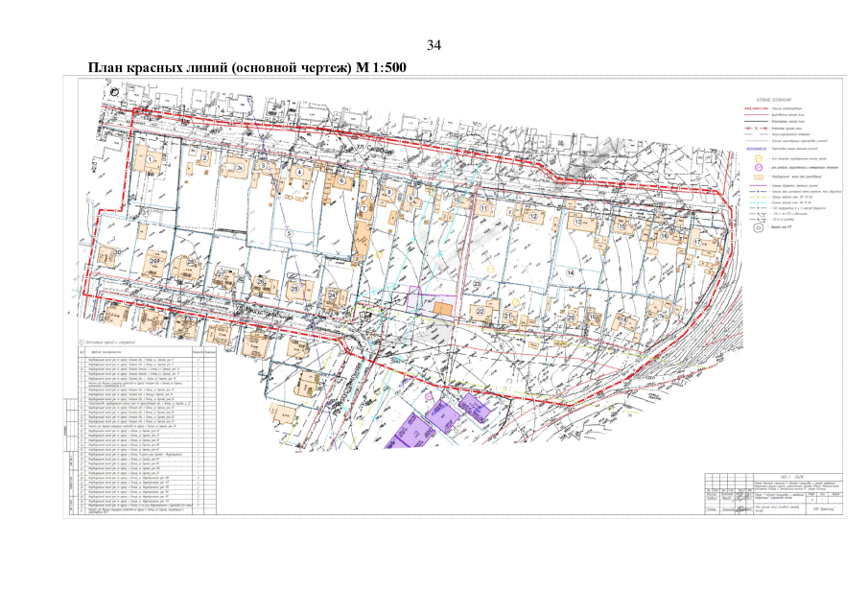Select plot marker number 7
The width and height of the screenshot is (868, 614).
pos(364,208)
